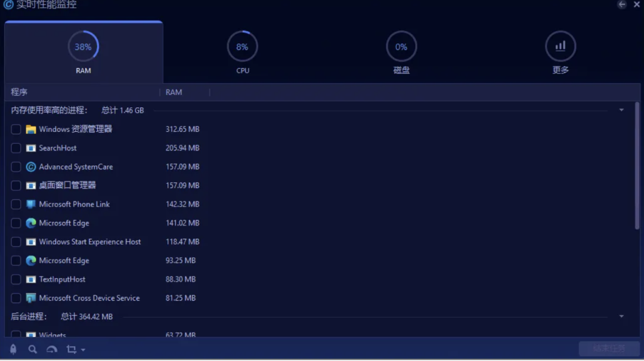Click the 0% disk usage gauge
This screenshot has height=361, width=644.
coord(401,47)
